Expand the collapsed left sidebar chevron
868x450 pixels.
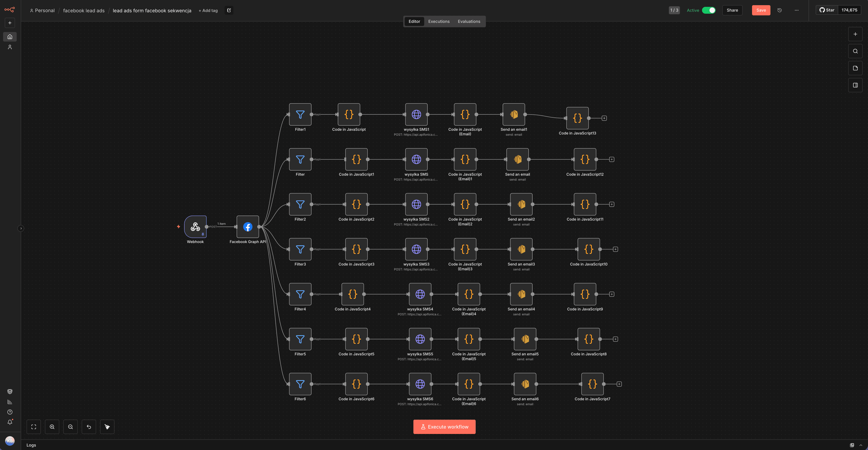tap(21, 228)
